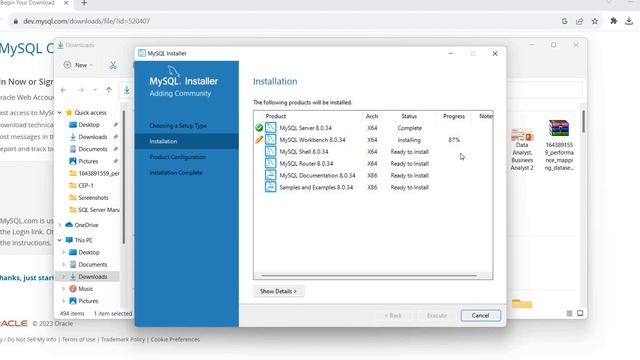The width and height of the screenshot is (640, 360).
Task: Select the 1643891559_per folder in sidebar
Action: 94,173
